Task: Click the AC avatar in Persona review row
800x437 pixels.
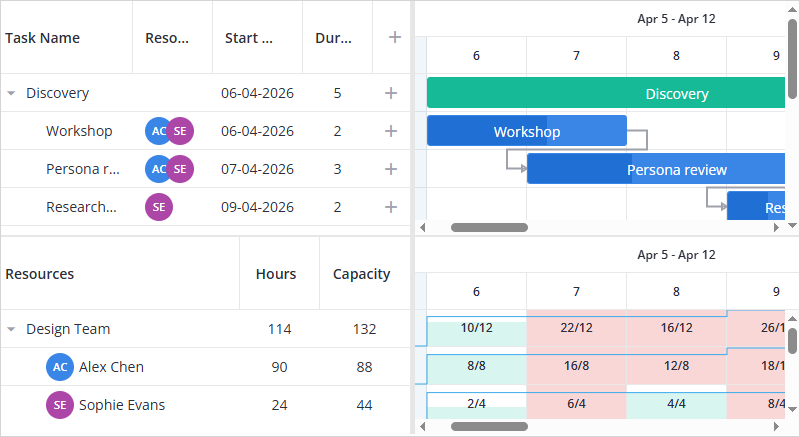Action: click(157, 169)
